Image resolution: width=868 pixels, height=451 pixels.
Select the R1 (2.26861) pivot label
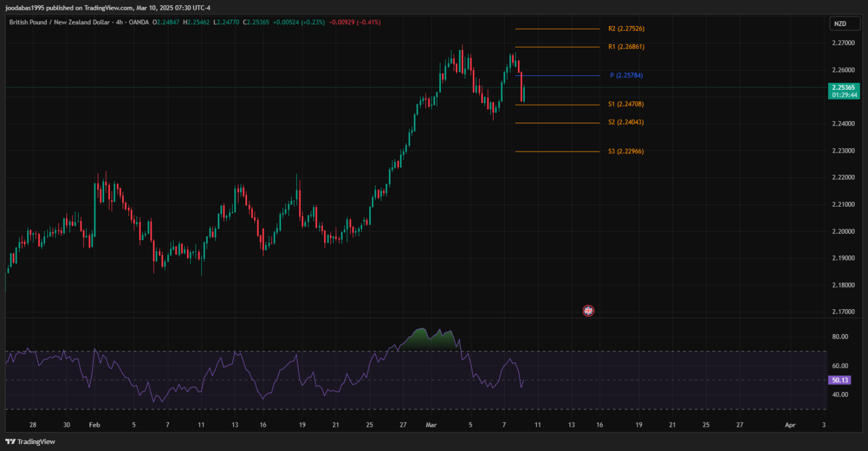[x=626, y=46]
